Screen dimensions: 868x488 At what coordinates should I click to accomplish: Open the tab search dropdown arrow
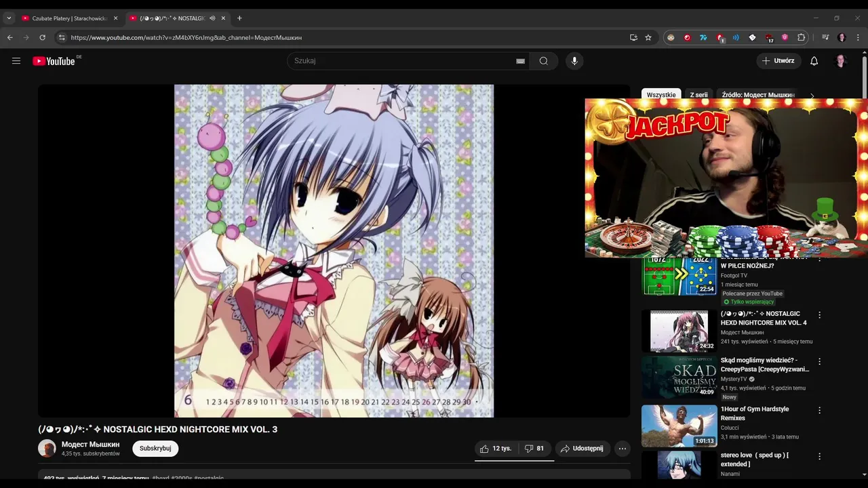[9, 18]
